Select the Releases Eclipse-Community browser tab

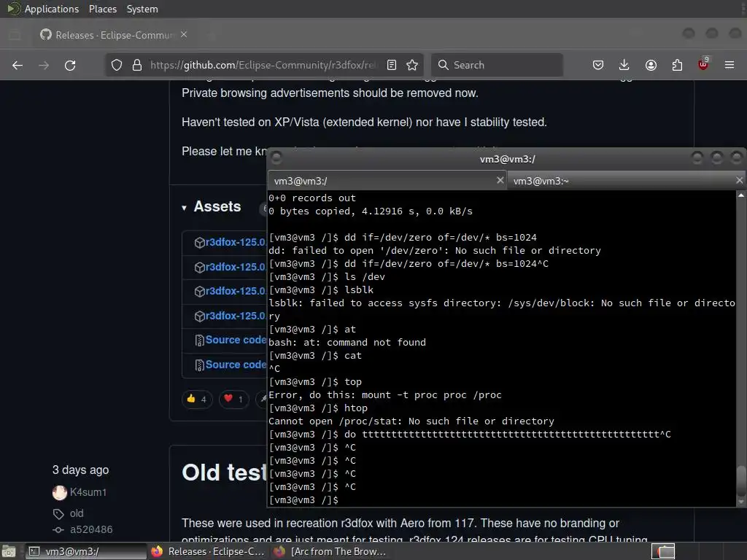(x=113, y=35)
